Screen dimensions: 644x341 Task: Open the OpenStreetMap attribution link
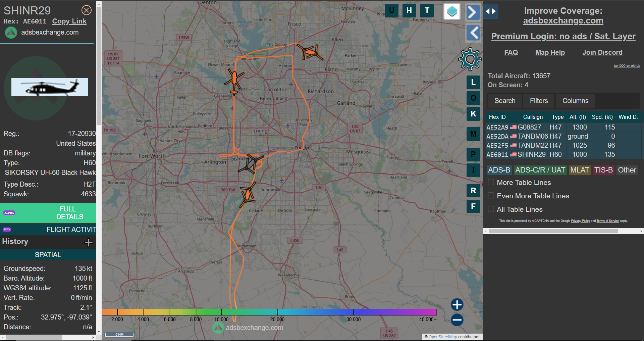click(443, 337)
